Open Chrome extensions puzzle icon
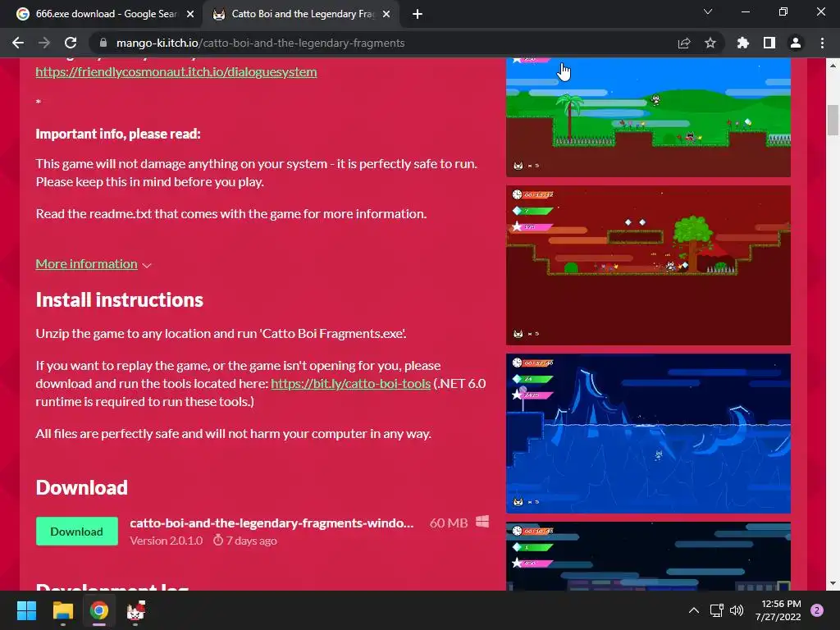The width and height of the screenshot is (840, 630). pos(743,43)
